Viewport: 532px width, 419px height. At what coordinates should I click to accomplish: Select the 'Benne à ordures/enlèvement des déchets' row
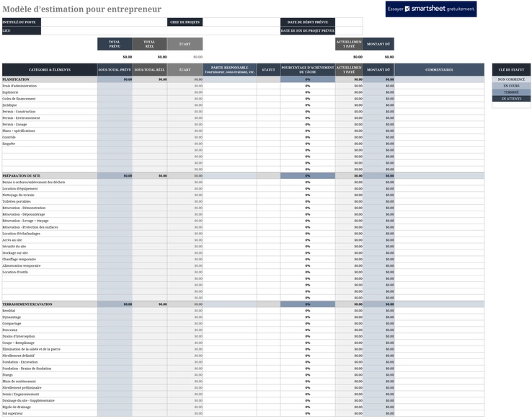243,182
